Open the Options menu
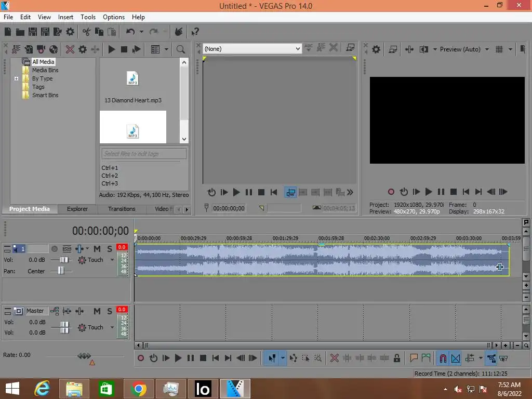The height and width of the screenshot is (399, 532). [x=114, y=17]
